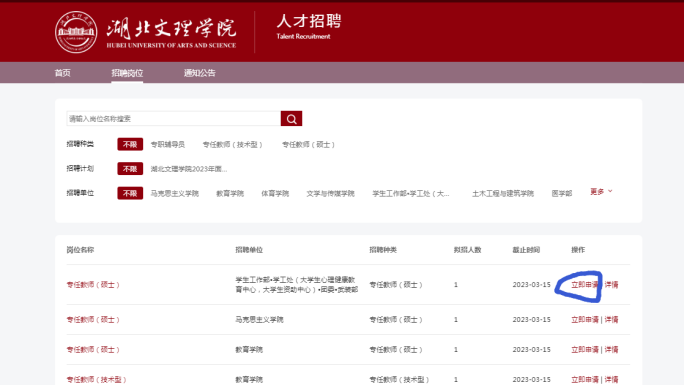Filter by 专职辅导员 type
This screenshot has width=684, height=385.
click(168, 144)
